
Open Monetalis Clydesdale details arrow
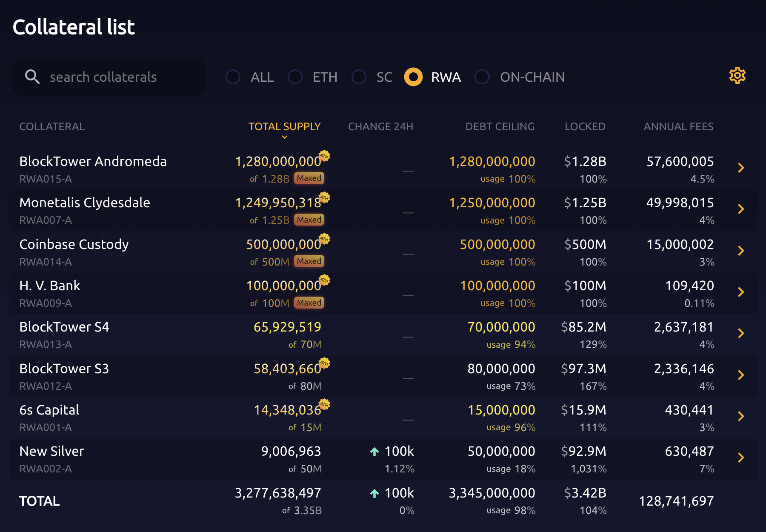click(741, 209)
